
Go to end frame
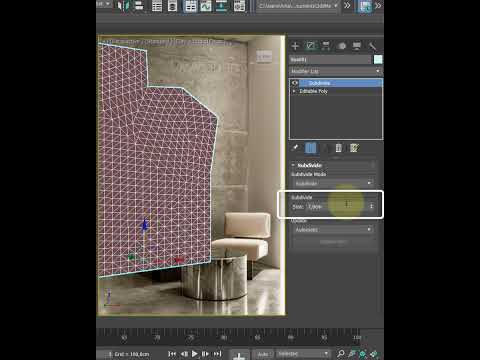pos(217,354)
